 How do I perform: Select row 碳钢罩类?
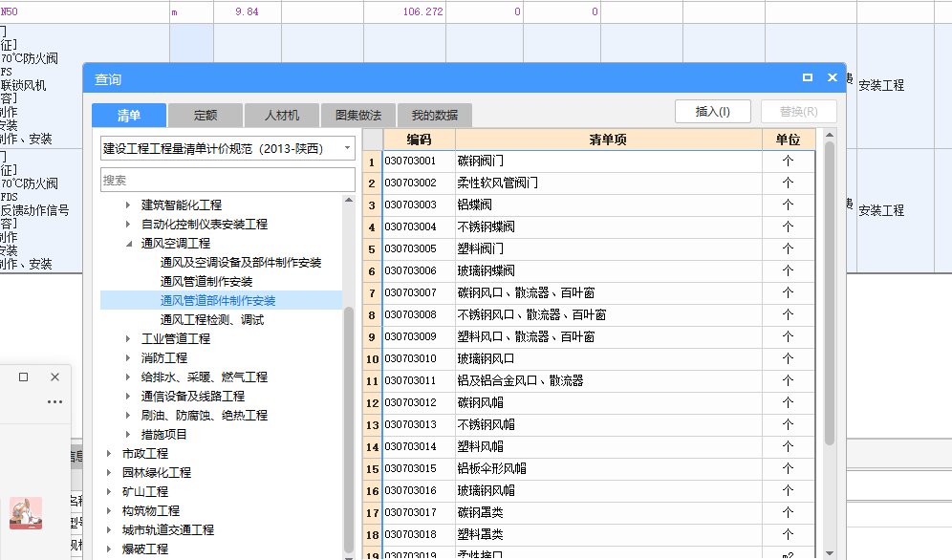point(589,512)
